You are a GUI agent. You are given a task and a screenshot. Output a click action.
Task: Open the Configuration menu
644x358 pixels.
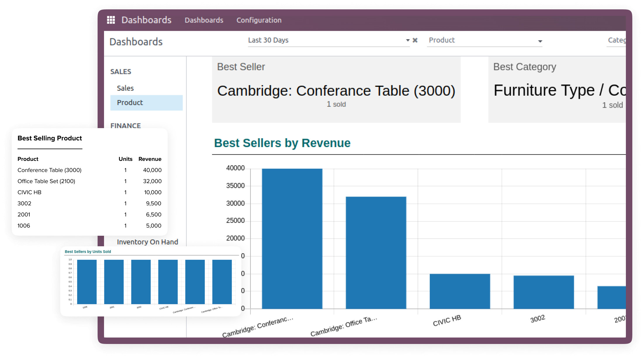pyautogui.click(x=259, y=20)
